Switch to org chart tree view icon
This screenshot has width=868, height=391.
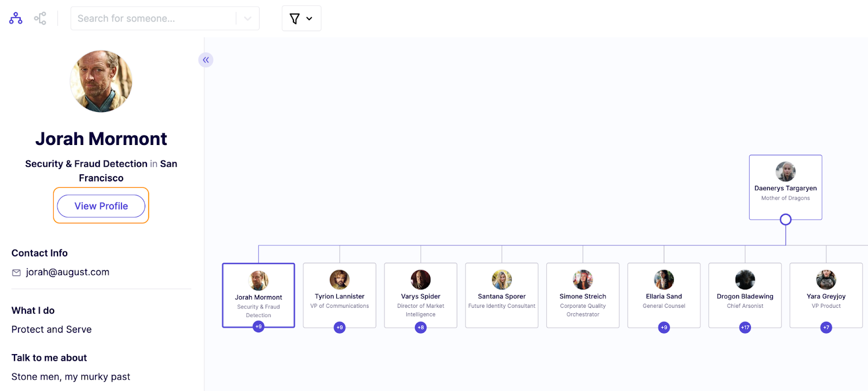(x=16, y=18)
